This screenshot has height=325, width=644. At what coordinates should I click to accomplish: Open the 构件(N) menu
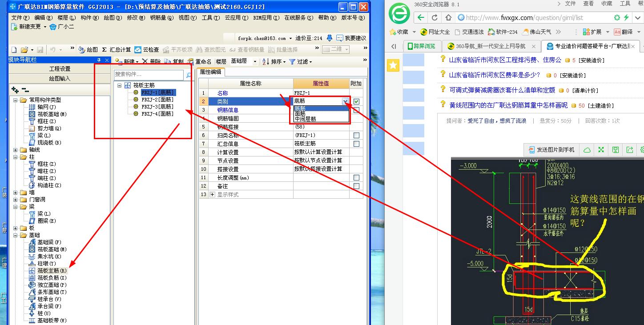[90, 18]
